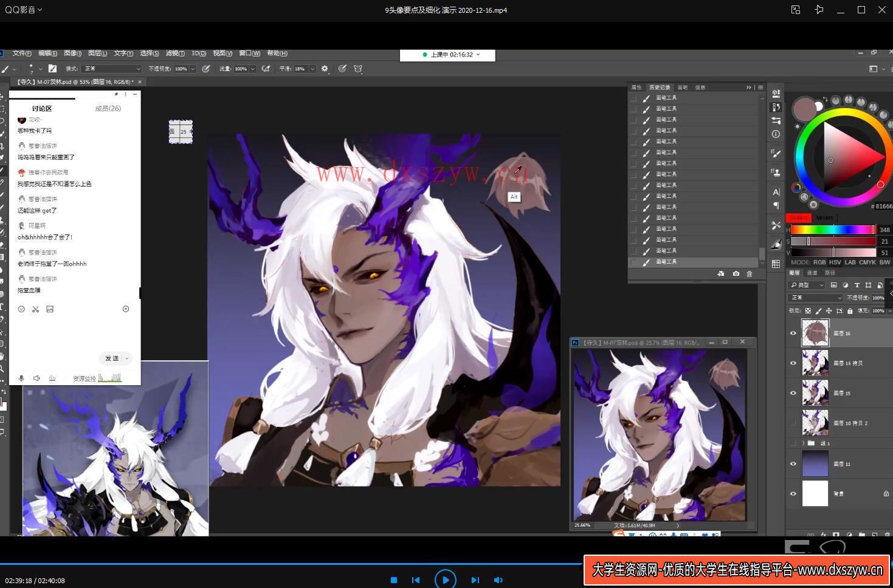Switch to the 属性 properties tab

coord(636,87)
